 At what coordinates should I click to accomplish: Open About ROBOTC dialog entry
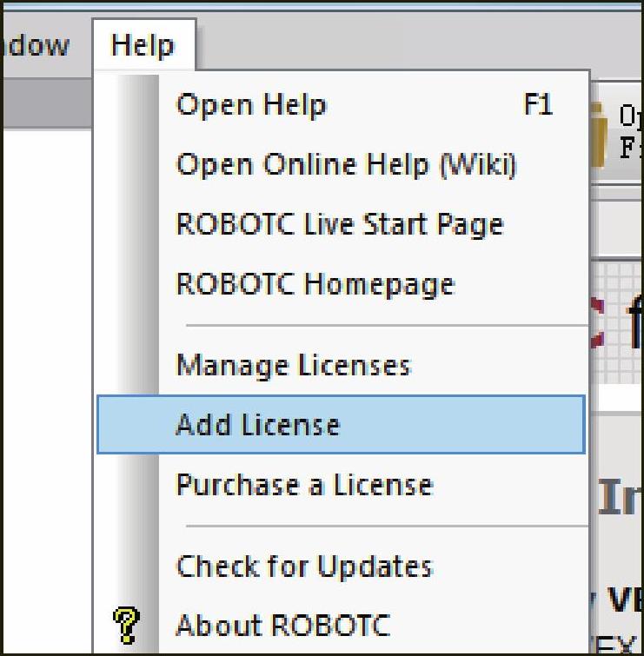(341, 626)
